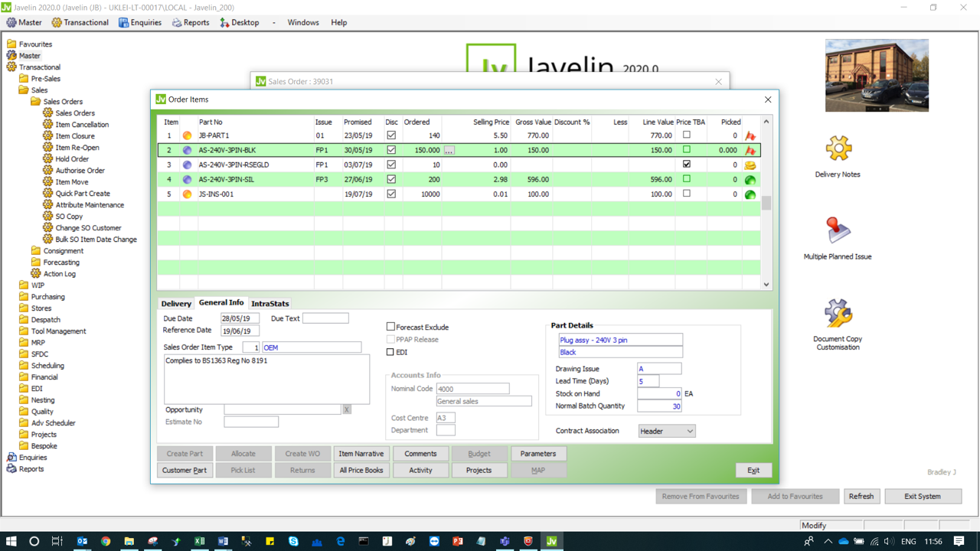Open the Document Copy Customisation icon

tap(838, 314)
